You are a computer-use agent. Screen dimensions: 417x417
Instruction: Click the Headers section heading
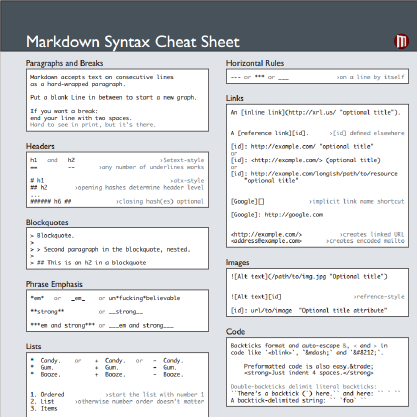point(40,146)
